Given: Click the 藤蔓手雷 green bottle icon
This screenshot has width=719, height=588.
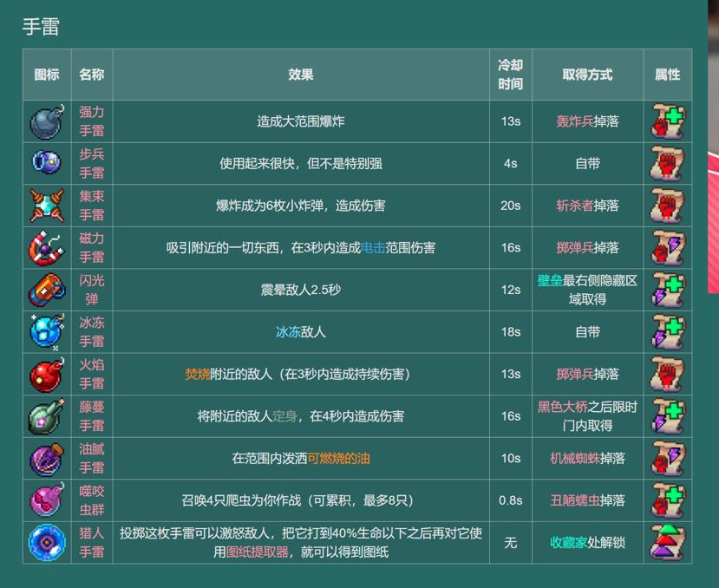Looking at the screenshot, I should pyautogui.click(x=47, y=416).
